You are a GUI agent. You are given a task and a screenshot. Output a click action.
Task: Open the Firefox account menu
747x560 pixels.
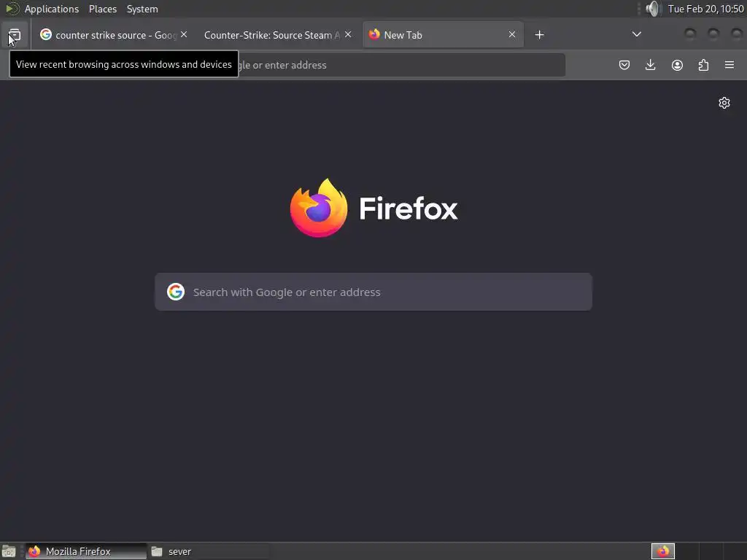[x=677, y=65]
